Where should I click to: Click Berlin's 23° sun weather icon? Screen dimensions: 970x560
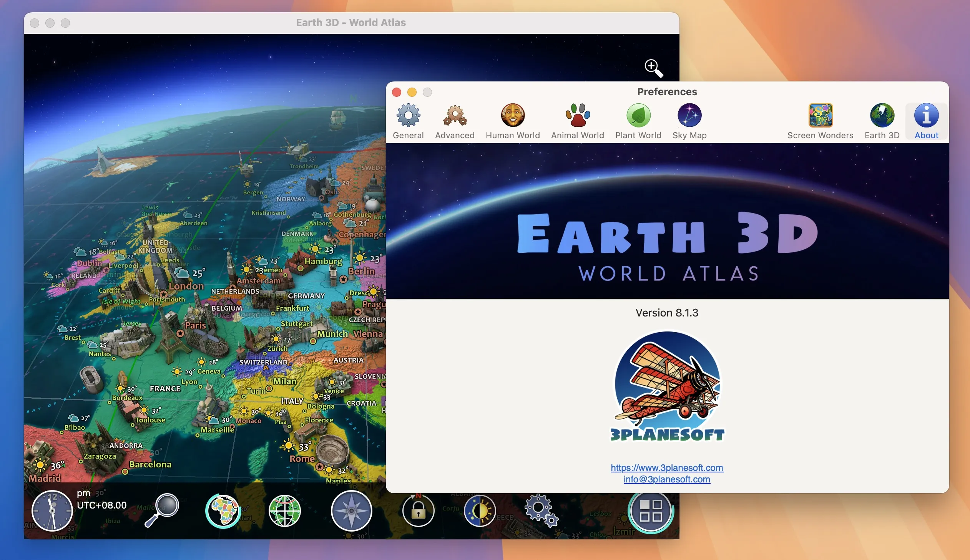pyautogui.click(x=360, y=258)
